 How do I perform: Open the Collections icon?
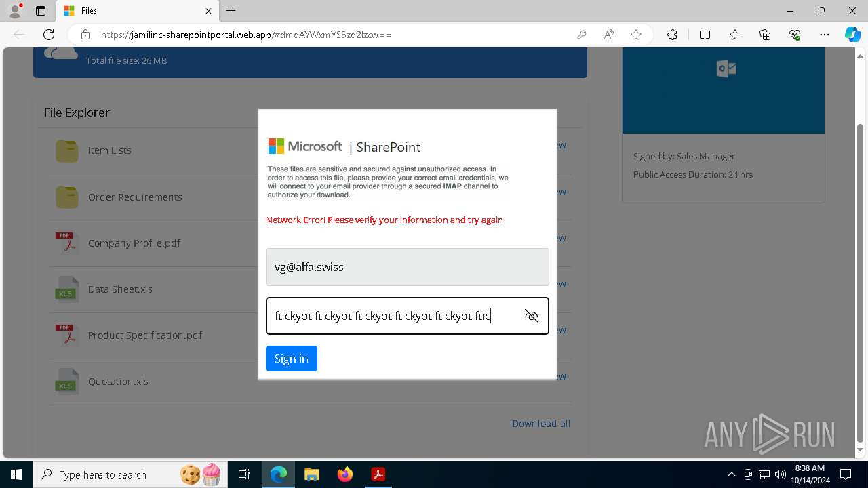pyautogui.click(x=765, y=35)
